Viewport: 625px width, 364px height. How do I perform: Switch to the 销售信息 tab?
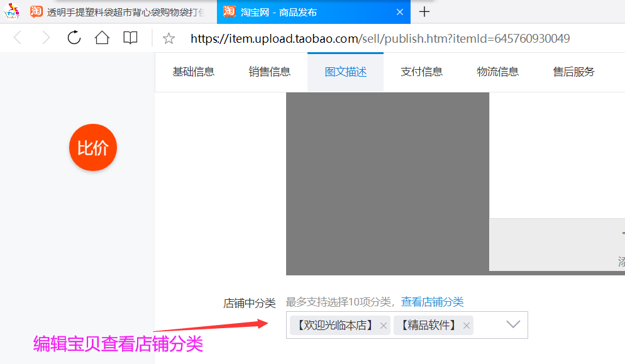[270, 72]
